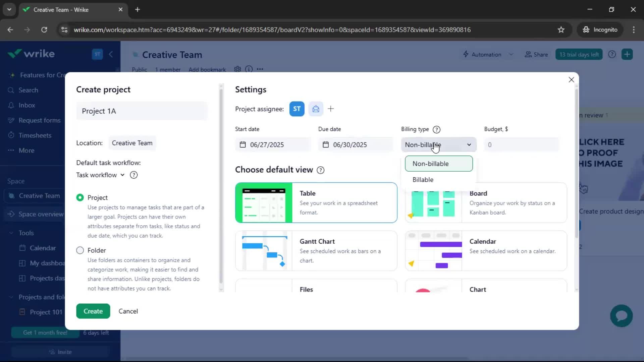Screen dimensions: 644x362
Task: Click the Create button
Action: (93, 311)
